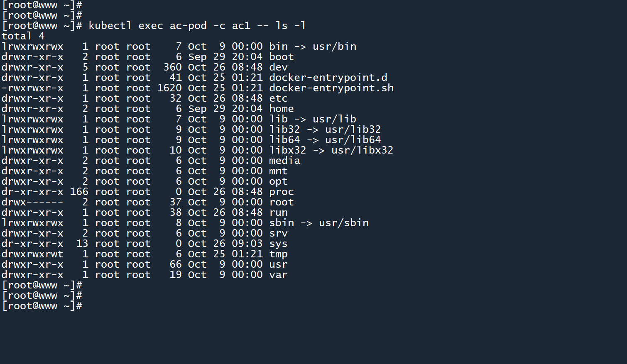627x364 pixels.
Task: Click the kubectl exec command text
Action: pos(197,26)
